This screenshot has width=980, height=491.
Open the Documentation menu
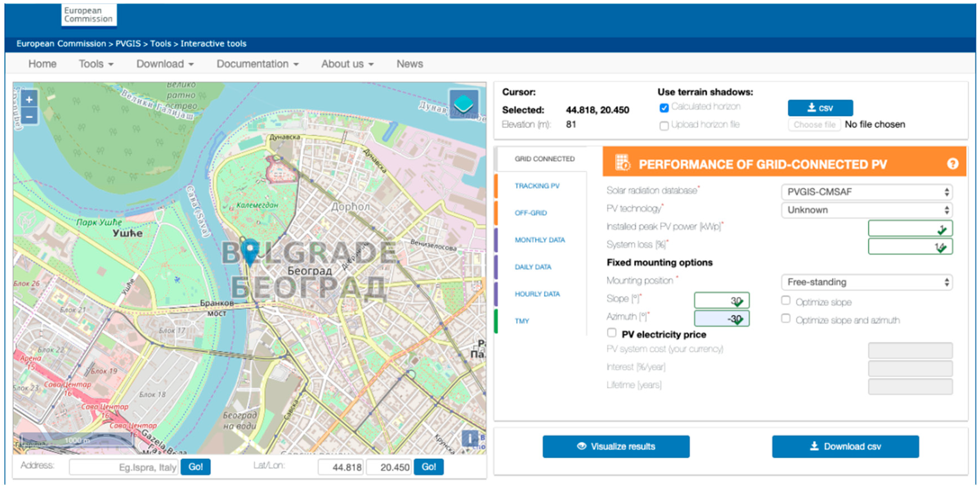pos(257,64)
